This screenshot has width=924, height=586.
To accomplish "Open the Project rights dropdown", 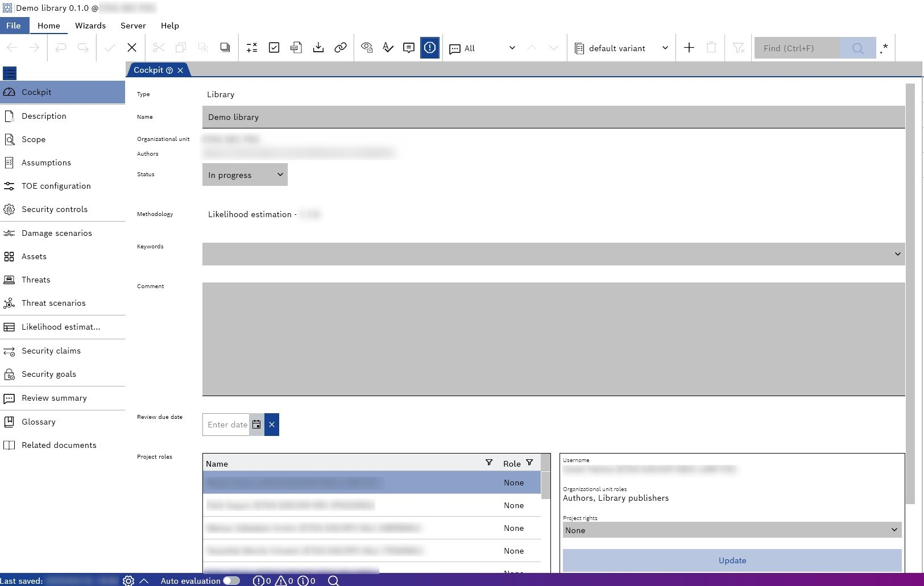I will point(732,530).
